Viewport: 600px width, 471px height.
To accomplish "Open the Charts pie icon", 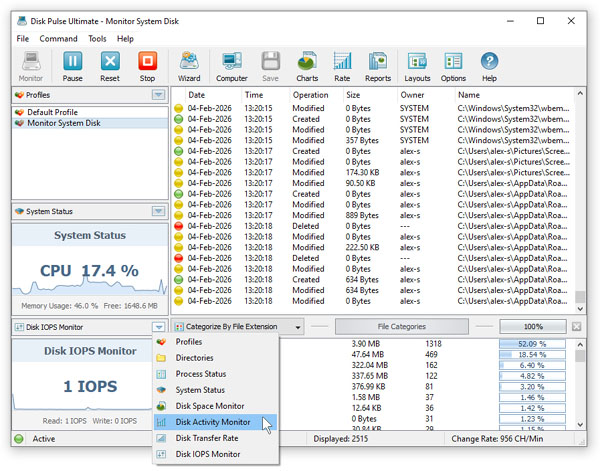I will tap(307, 66).
